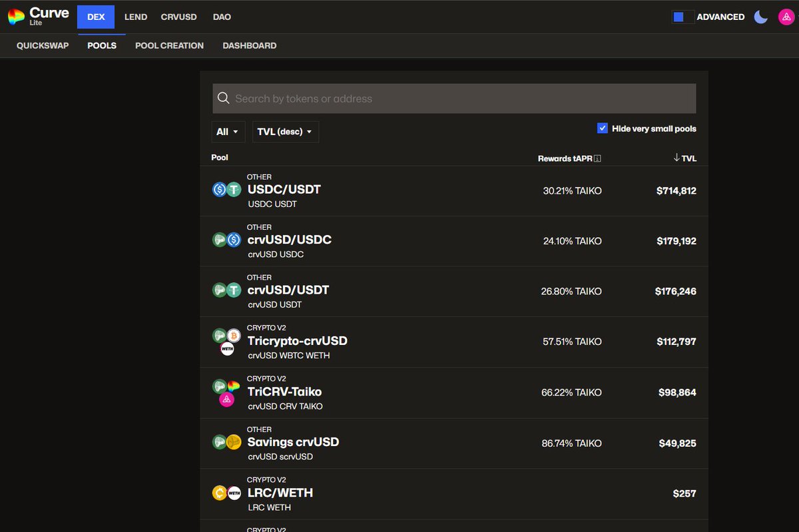The width and height of the screenshot is (799, 532).
Task: Click the crvUSD WBTC WETH token list
Action: pyautogui.click(x=289, y=356)
